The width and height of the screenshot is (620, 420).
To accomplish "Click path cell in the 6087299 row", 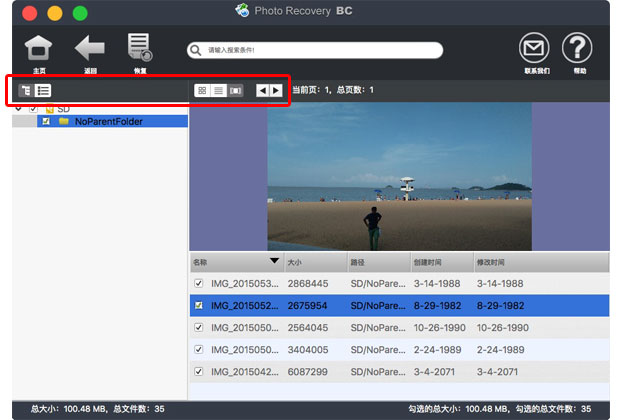I will [x=378, y=372].
